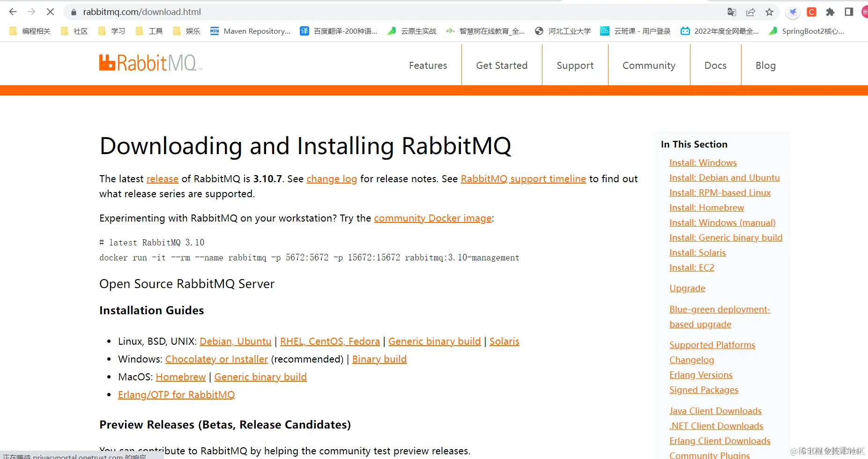Toggle the browser side panel icon
This screenshot has height=459, width=868.
(x=849, y=12)
